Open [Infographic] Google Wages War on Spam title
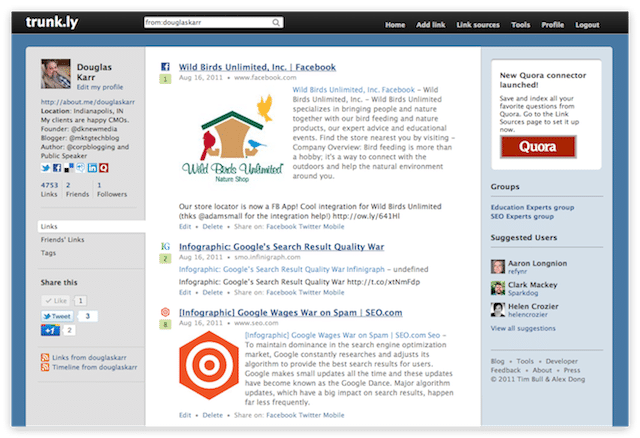Image resolution: width=640 pixels, height=438 pixels. [x=291, y=313]
